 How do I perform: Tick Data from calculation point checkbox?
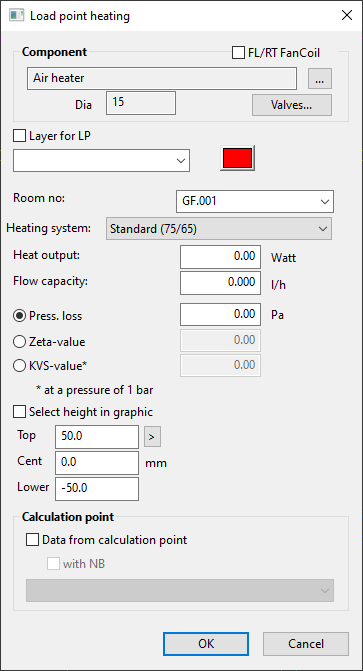32,540
